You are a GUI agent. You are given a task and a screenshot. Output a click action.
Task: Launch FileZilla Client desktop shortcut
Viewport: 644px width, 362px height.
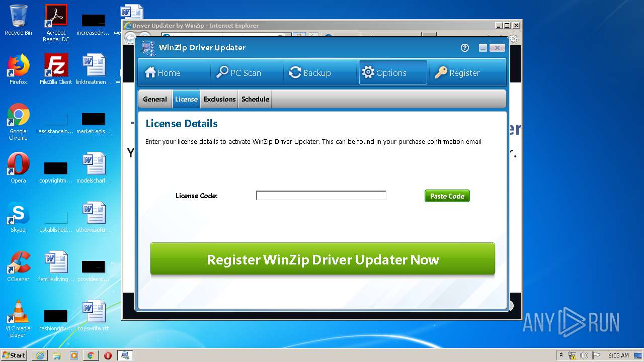pyautogui.click(x=56, y=69)
